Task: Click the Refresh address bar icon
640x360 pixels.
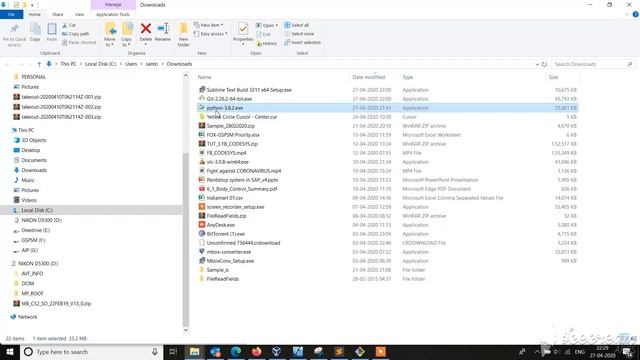Action: click(x=544, y=64)
